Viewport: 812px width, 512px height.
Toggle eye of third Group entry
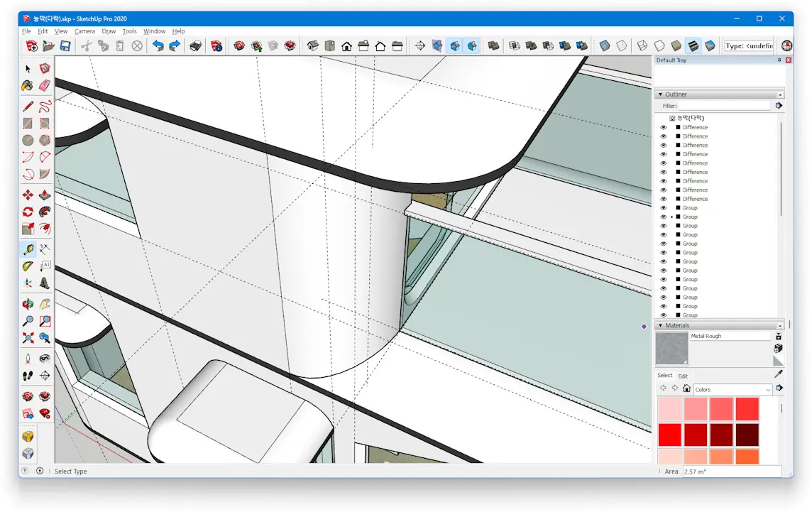coord(664,226)
